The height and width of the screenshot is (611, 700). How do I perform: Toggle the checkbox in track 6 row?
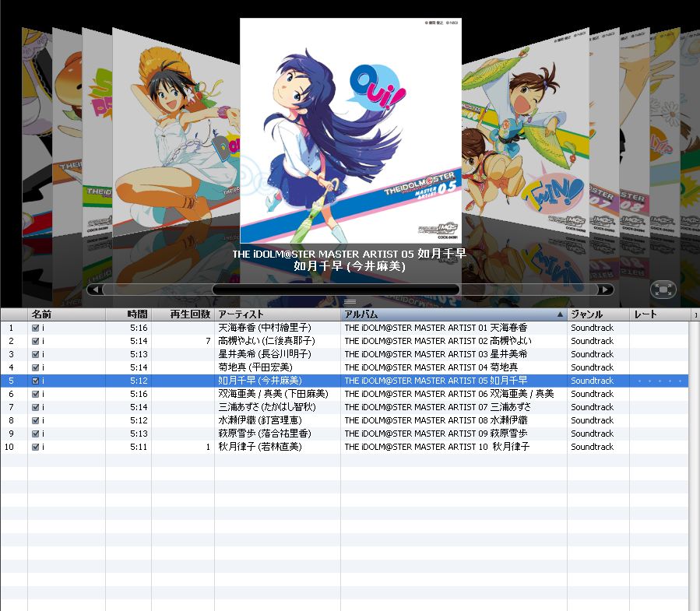[x=36, y=394]
